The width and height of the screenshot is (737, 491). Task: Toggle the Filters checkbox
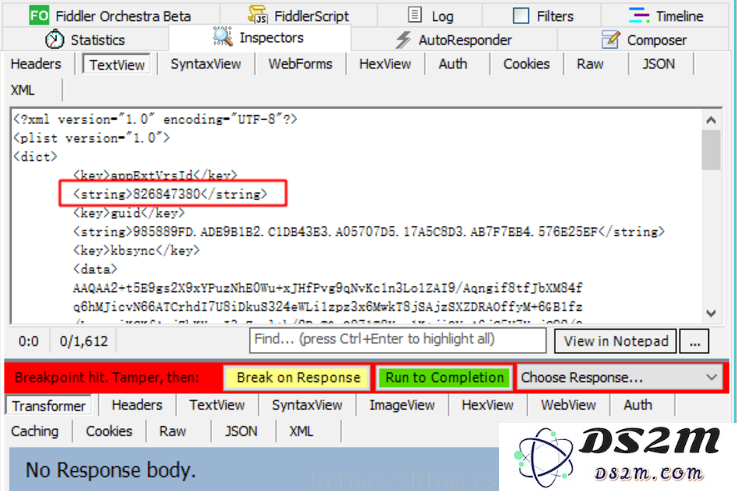(x=521, y=16)
